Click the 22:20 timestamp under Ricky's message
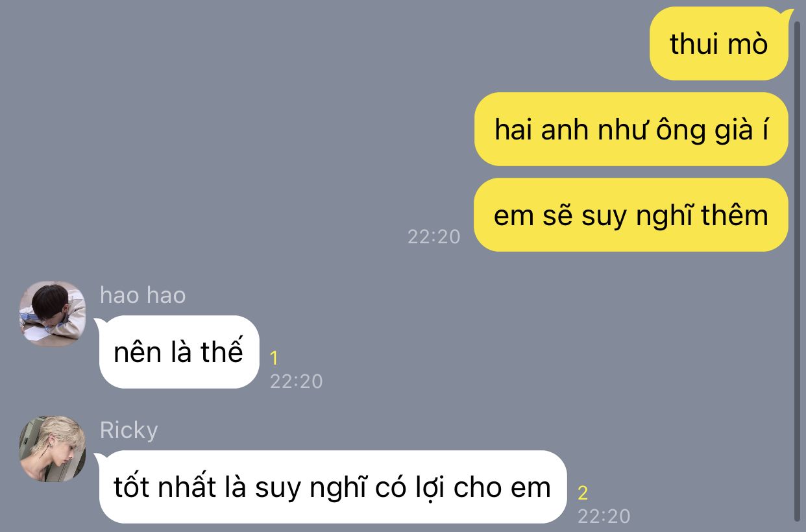 (x=604, y=516)
